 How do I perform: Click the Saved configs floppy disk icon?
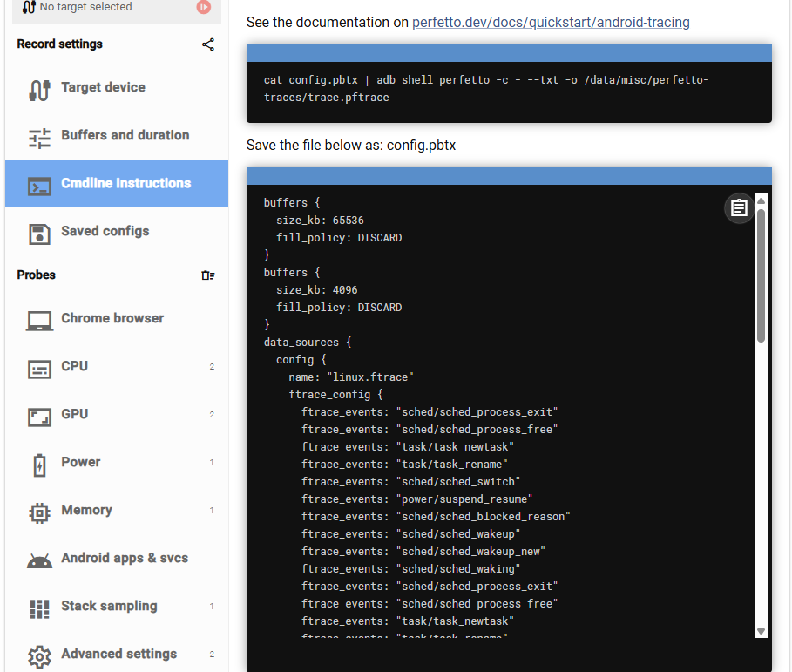39,233
